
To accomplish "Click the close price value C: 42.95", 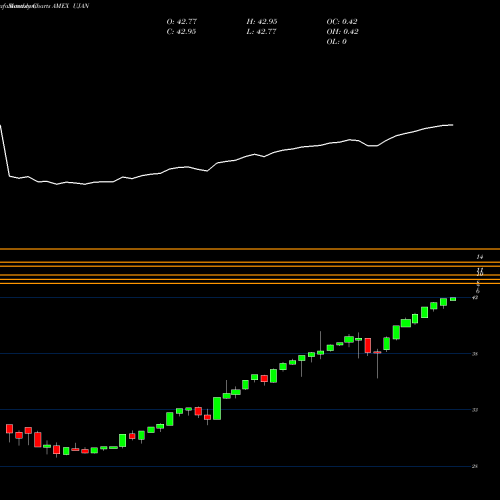I will tap(181, 32).
